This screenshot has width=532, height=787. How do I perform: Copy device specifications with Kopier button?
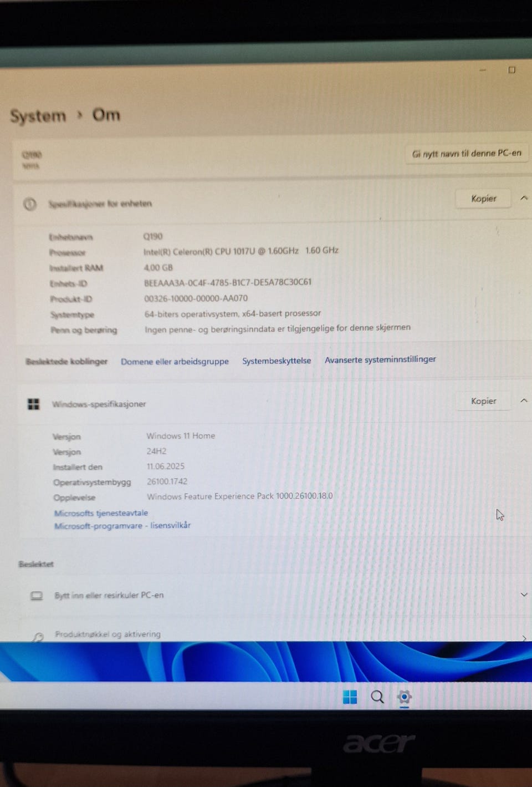point(483,199)
